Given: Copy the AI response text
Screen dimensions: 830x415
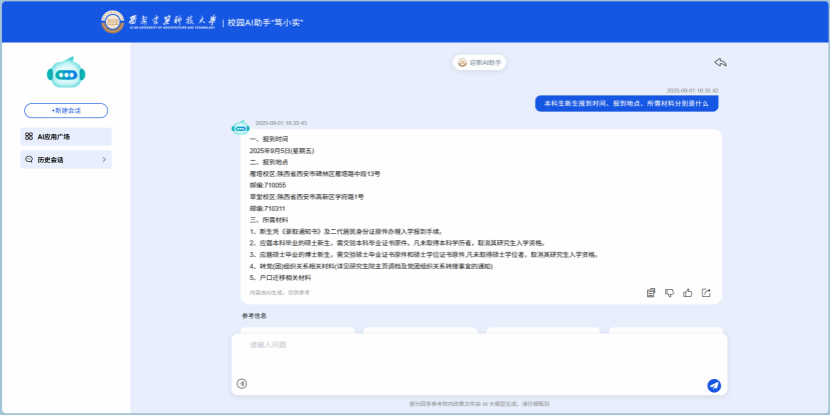Looking at the screenshot, I should (x=651, y=293).
